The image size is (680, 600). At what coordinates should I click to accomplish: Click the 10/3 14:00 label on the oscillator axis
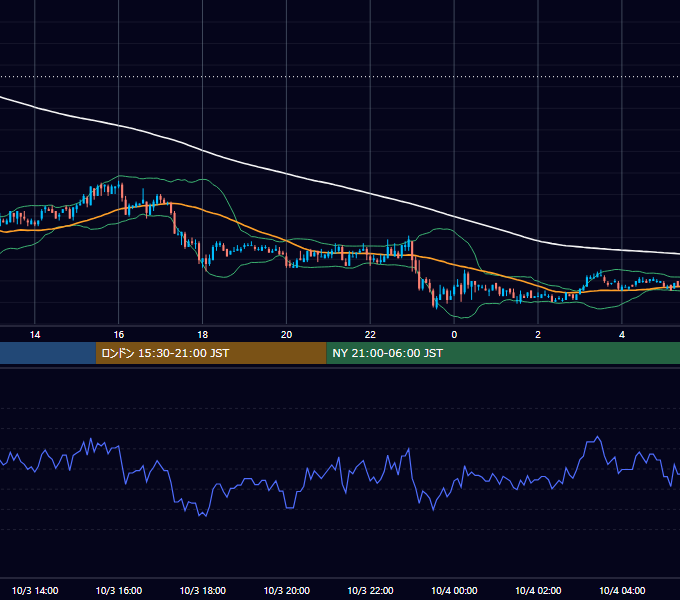point(35,590)
